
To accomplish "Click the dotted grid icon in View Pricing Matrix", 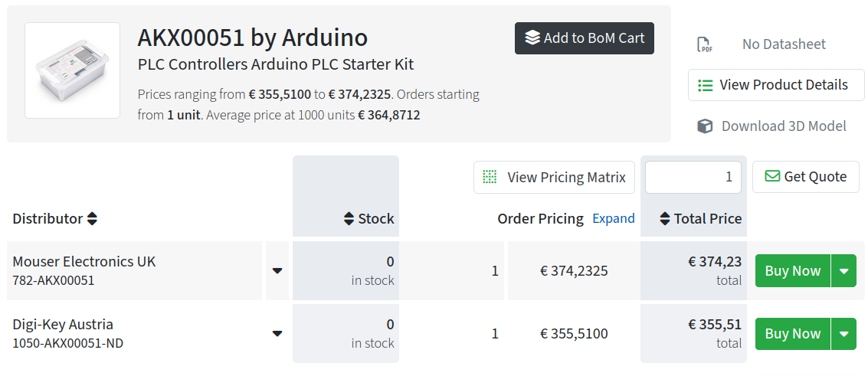I will pyautogui.click(x=490, y=177).
